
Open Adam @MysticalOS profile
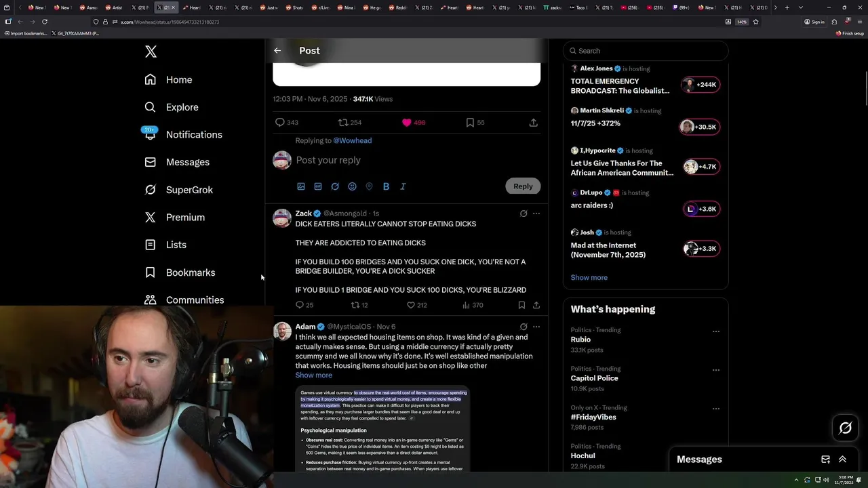point(305,327)
